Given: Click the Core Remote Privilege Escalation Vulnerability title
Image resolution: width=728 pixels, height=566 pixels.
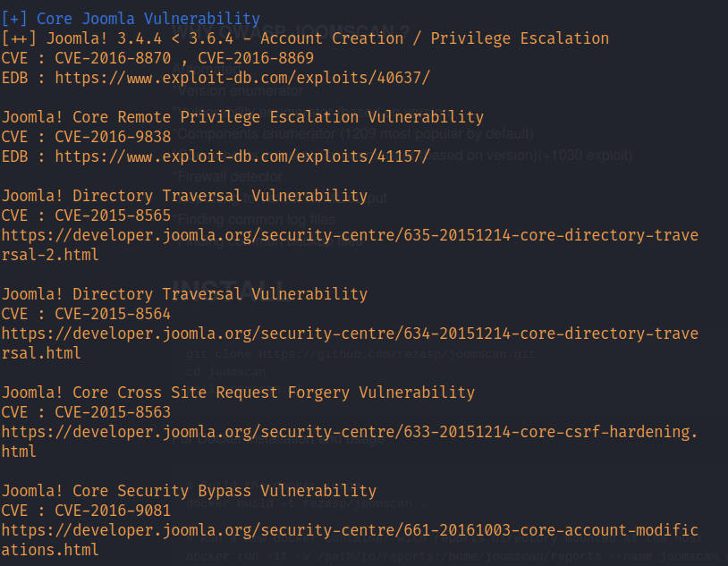Looking at the screenshot, I should coord(278,117).
